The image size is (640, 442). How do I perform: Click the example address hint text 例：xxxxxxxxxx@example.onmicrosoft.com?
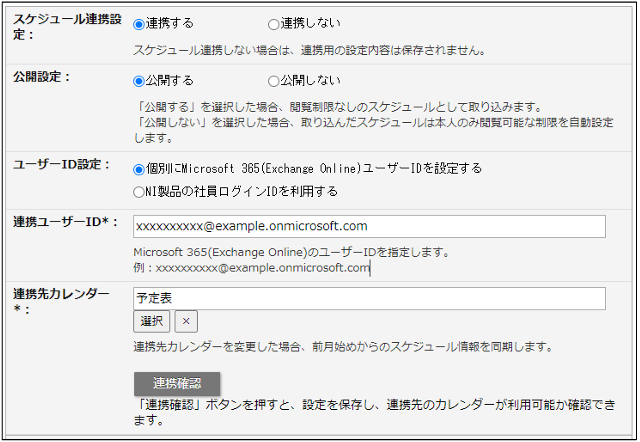pyautogui.click(x=251, y=268)
